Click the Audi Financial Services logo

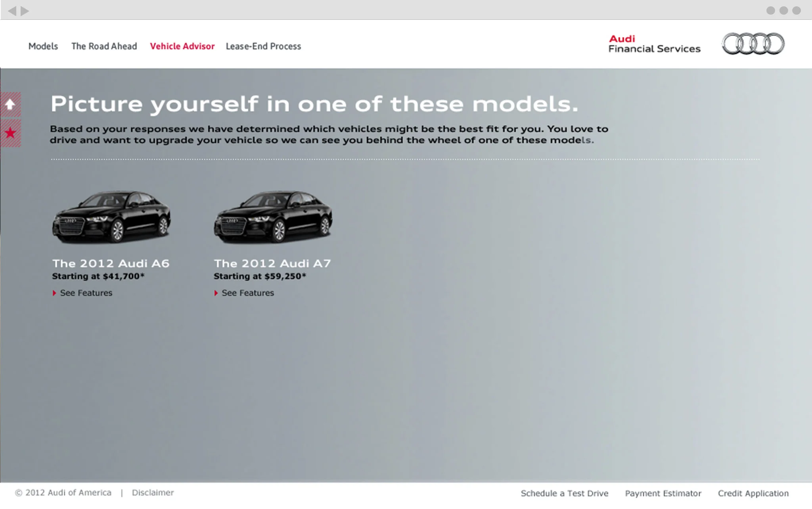(654, 44)
